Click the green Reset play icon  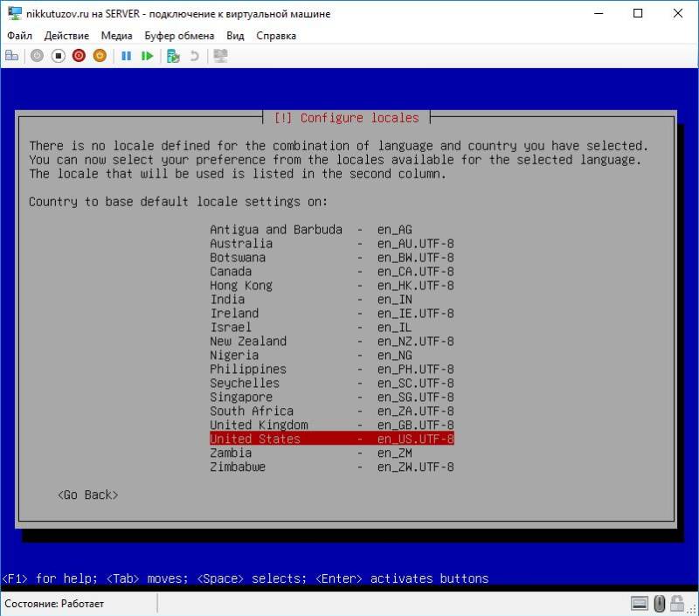[x=147, y=56]
